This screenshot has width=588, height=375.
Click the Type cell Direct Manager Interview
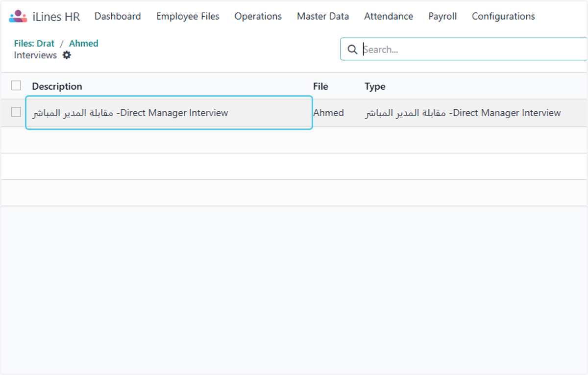[x=463, y=113]
